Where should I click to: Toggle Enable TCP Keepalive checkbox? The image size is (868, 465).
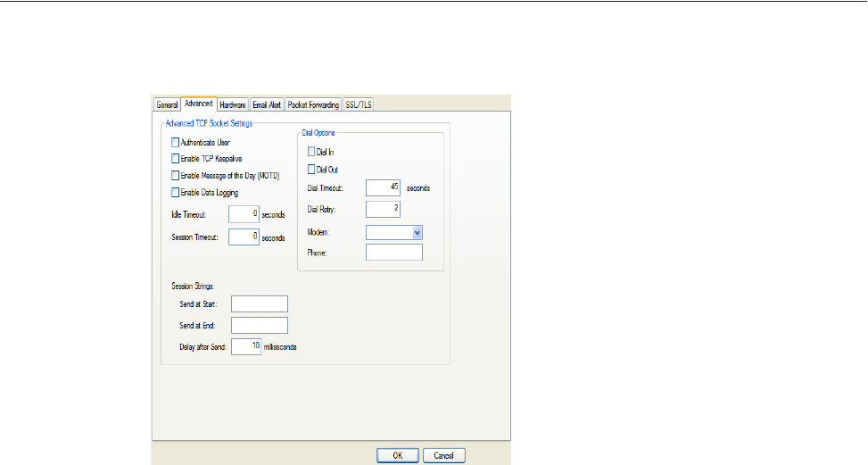click(x=175, y=159)
